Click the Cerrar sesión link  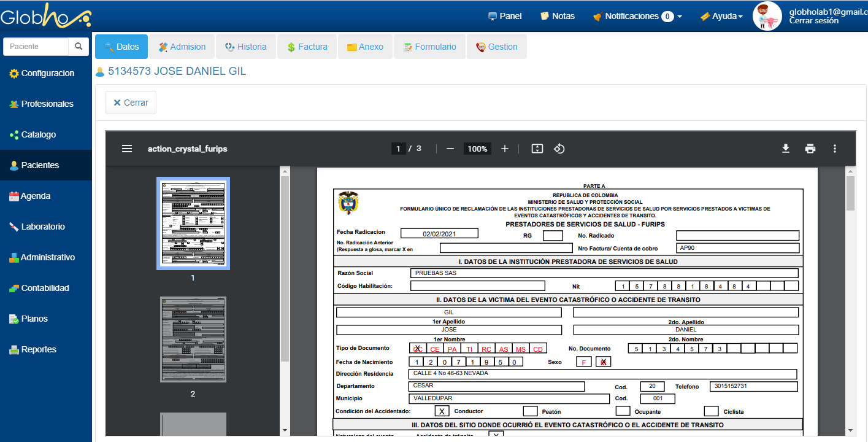(813, 21)
